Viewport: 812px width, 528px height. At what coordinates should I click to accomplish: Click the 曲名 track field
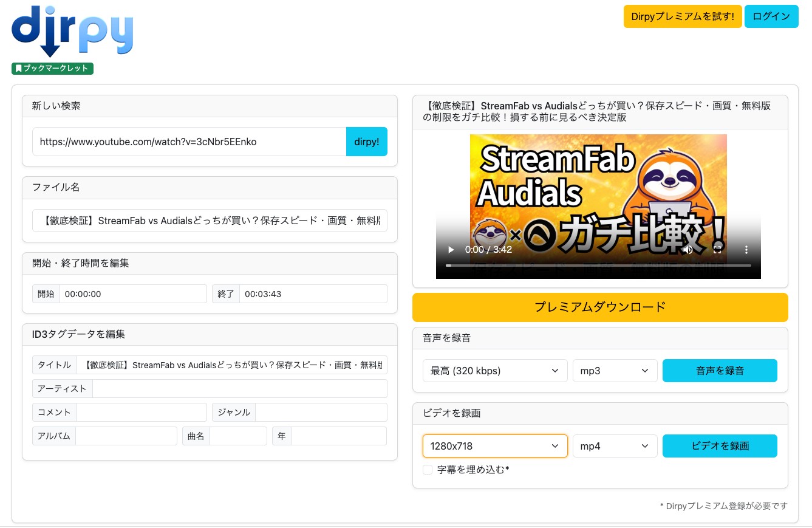[238, 436]
